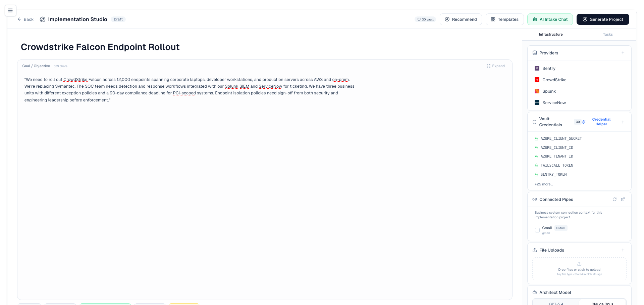Show the +25 more credentials

click(544, 184)
